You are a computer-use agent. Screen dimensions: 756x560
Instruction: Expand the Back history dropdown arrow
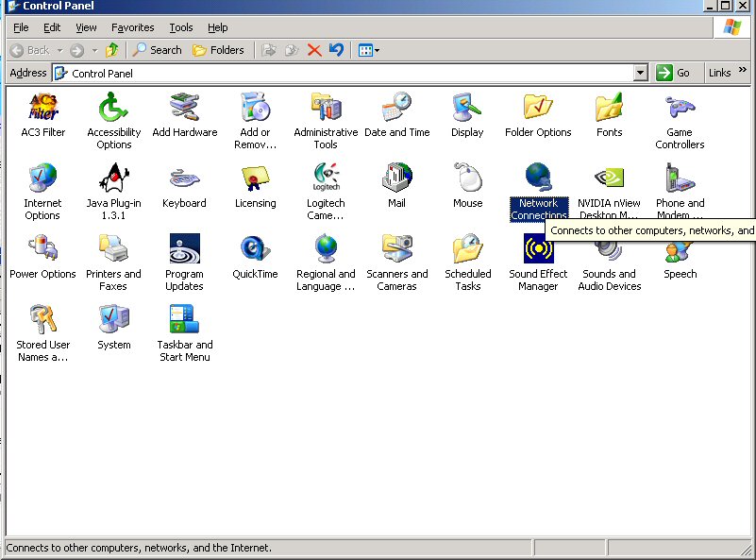(60, 50)
